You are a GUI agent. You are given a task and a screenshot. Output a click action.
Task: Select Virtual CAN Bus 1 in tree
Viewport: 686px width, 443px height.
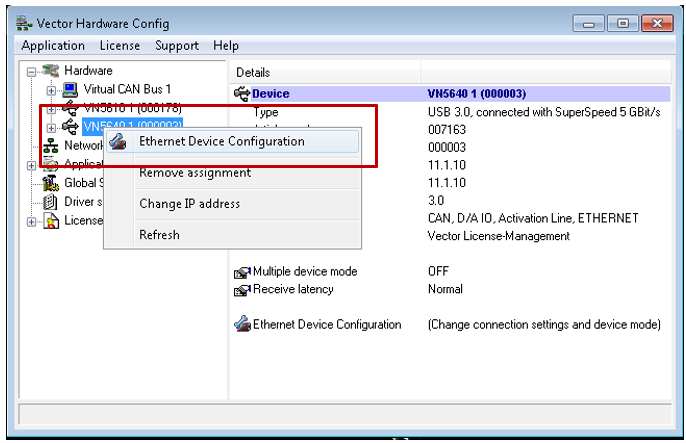(x=127, y=89)
